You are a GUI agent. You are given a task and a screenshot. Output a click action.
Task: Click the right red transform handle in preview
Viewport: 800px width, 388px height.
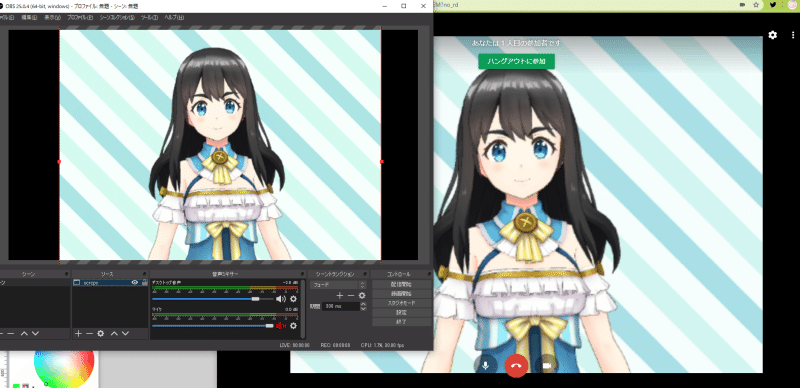click(x=382, y=161)
